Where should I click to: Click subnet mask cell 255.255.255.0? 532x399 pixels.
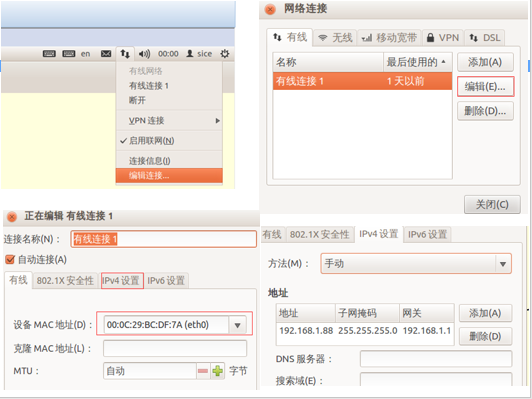click(367, 330)
